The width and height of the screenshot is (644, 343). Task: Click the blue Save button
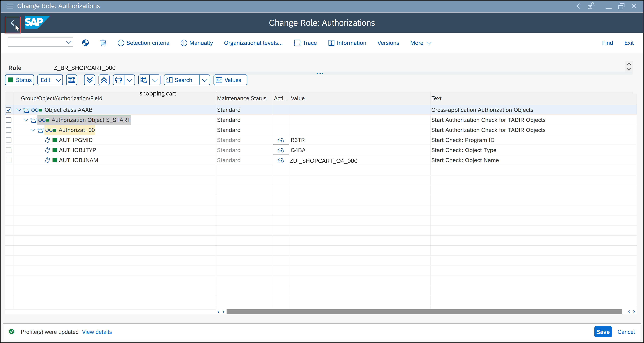click(603, 332)
